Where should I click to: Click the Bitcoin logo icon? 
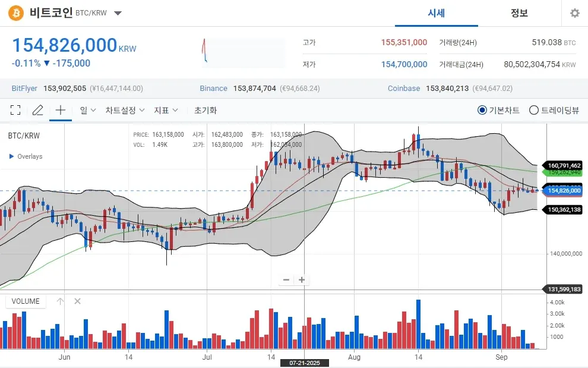coord(16,12)
